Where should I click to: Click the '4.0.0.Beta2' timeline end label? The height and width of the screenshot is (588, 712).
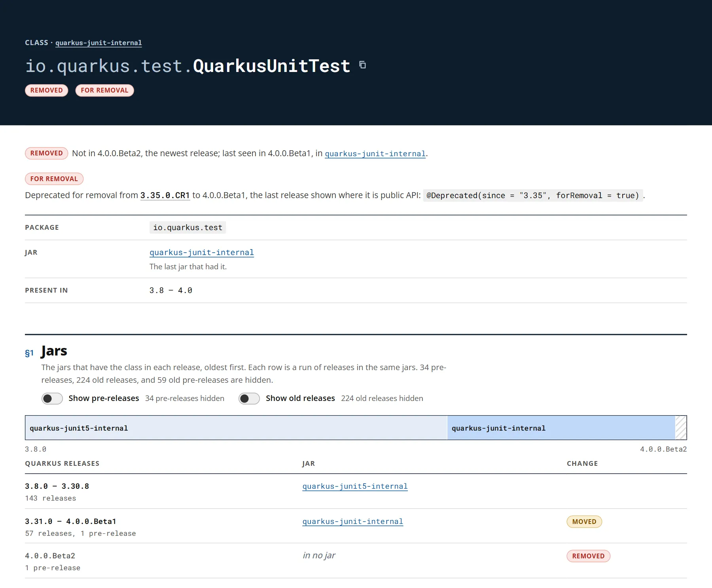coord(663,449)
